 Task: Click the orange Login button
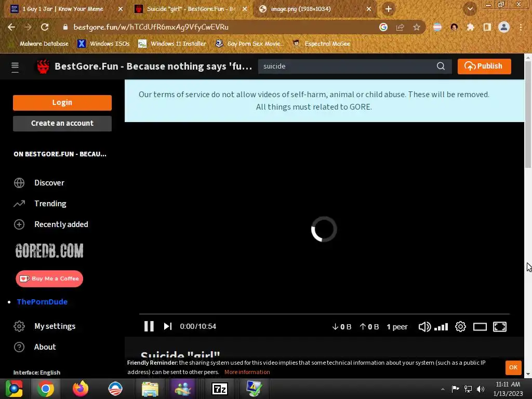[x=62, y=102]
